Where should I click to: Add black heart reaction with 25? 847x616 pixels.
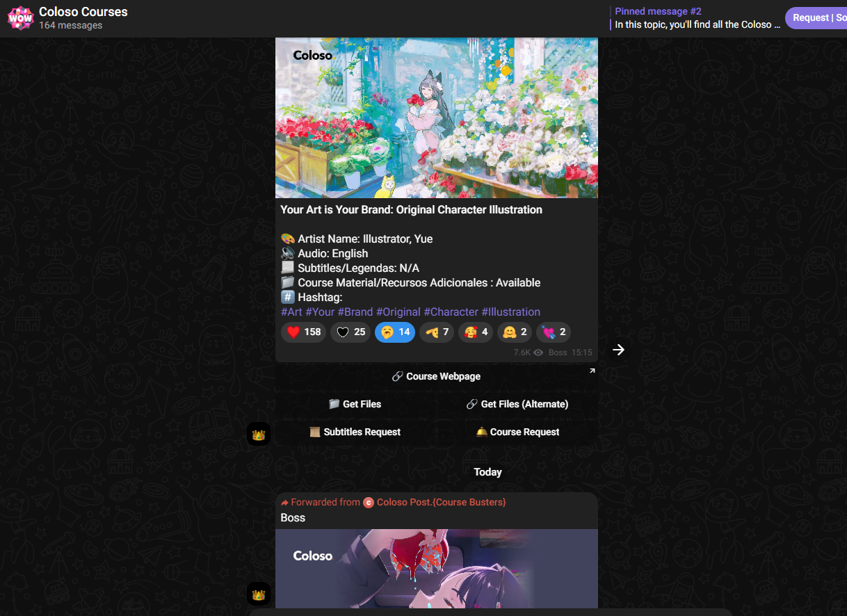tap(350, 332)
